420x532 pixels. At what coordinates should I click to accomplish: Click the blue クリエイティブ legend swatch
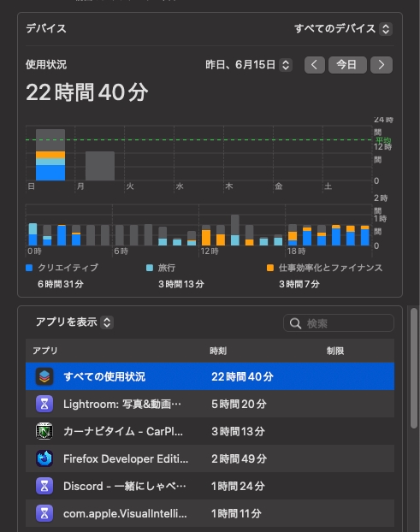(x=29, y=268)
